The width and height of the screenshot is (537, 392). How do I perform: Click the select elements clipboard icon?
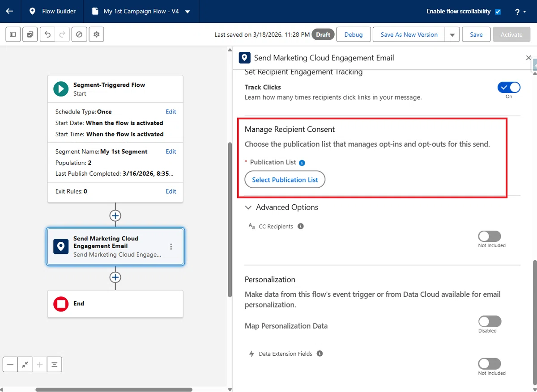(30, 34)
